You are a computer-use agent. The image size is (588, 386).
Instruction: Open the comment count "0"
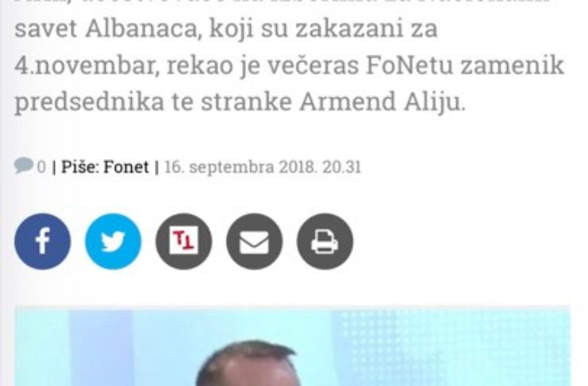tap(41, 167)
